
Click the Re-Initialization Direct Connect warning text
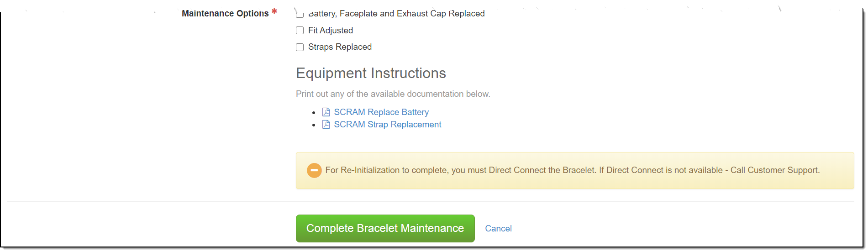pos(460,170)
